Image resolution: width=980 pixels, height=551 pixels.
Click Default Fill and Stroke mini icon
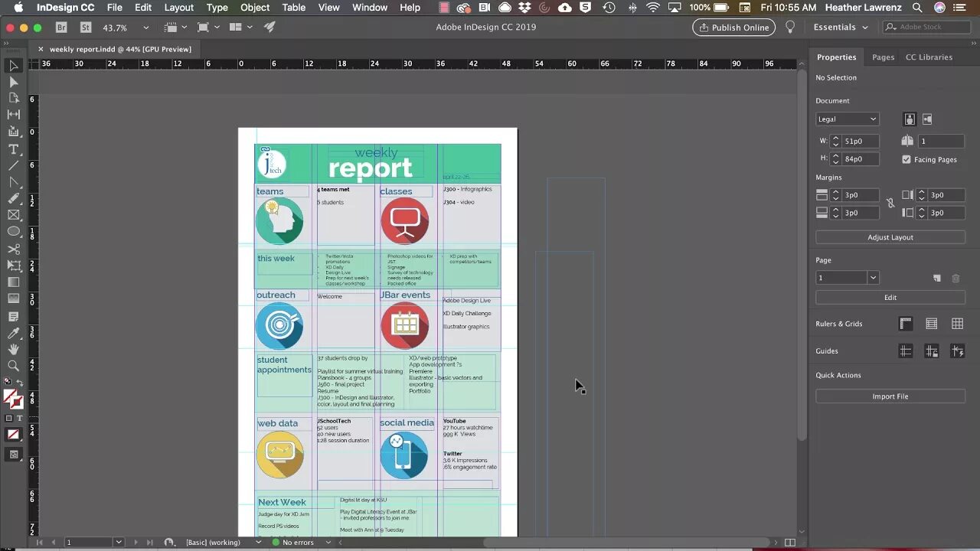pos(8,381)
